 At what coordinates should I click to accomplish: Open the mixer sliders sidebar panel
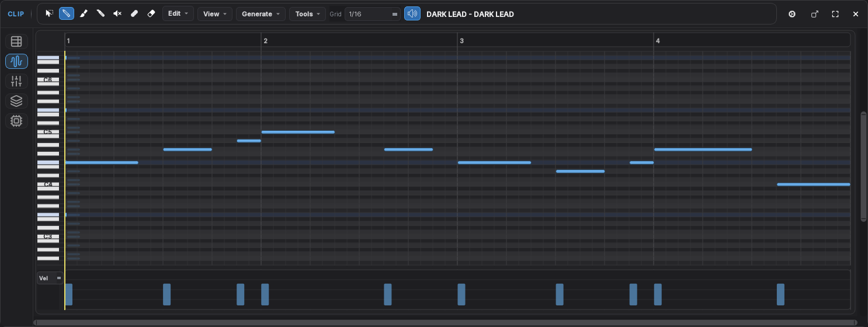16,81
